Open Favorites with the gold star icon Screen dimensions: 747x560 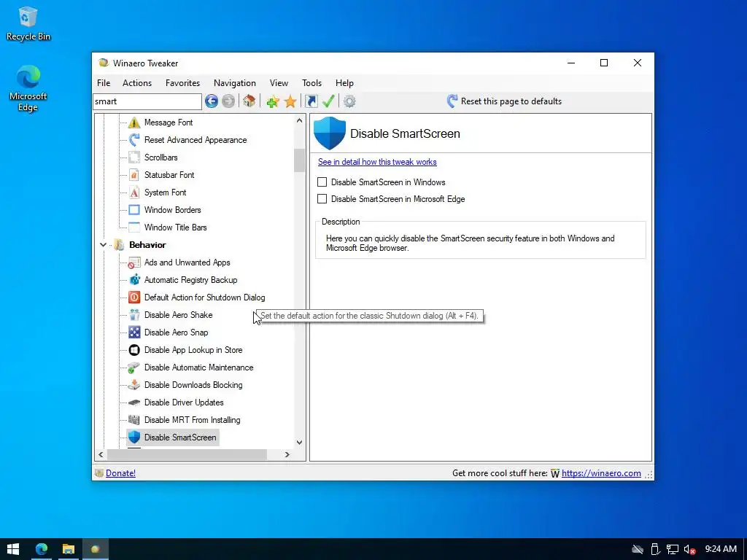[x=290, y=101]
